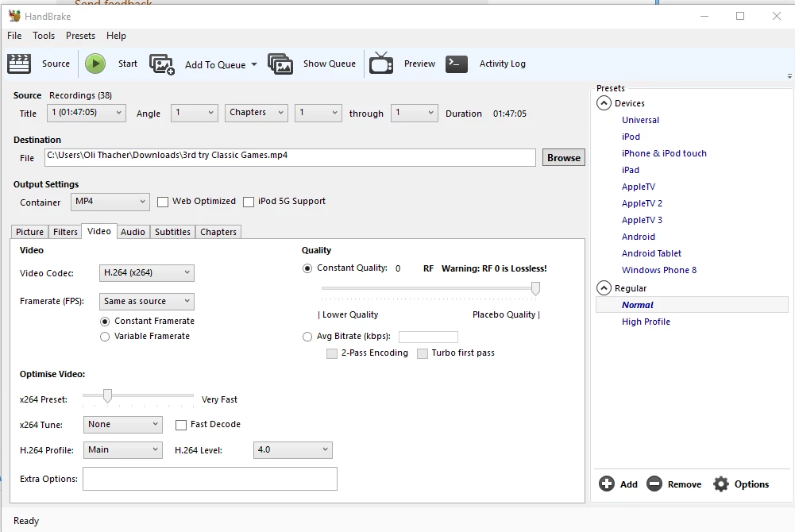The width and height of the screenshot is (795, 532).
Task: Click the Browse button
Action: [x=563, y=157]
